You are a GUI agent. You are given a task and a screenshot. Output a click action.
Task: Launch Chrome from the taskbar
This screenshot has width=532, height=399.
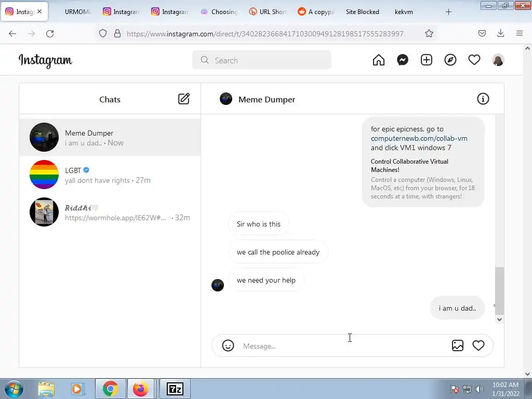point(110,389)
